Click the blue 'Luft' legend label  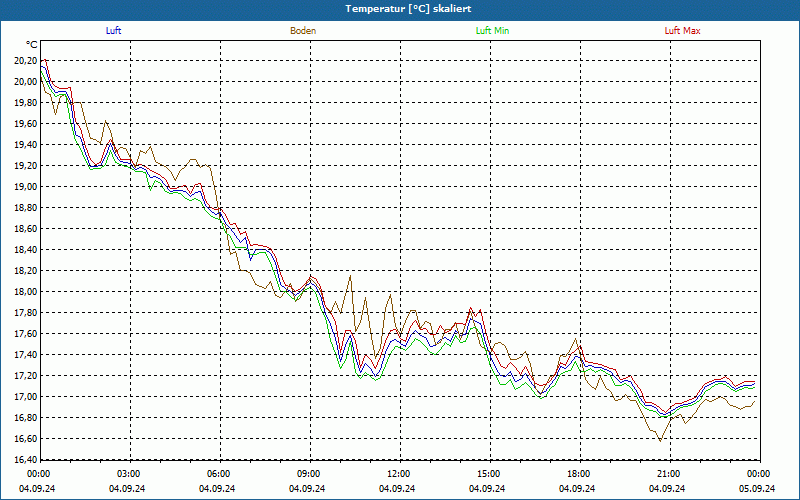click(113, 31)
